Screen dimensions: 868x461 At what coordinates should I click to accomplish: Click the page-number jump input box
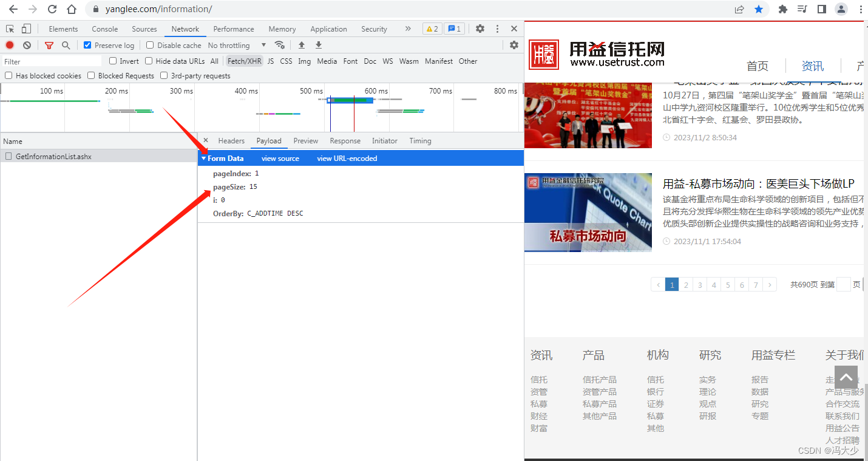[x=844, y=284]
